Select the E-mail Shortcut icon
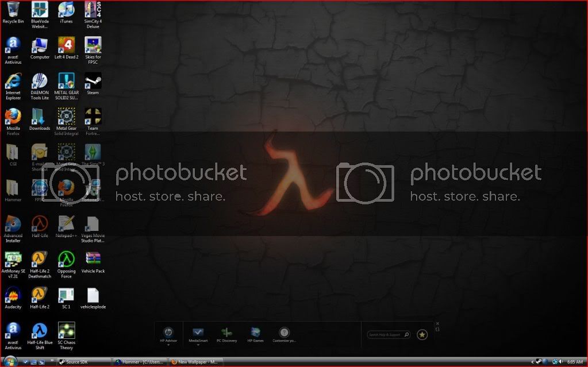Image resolution: width=588 pixels, height=367 pixels. 40,157
